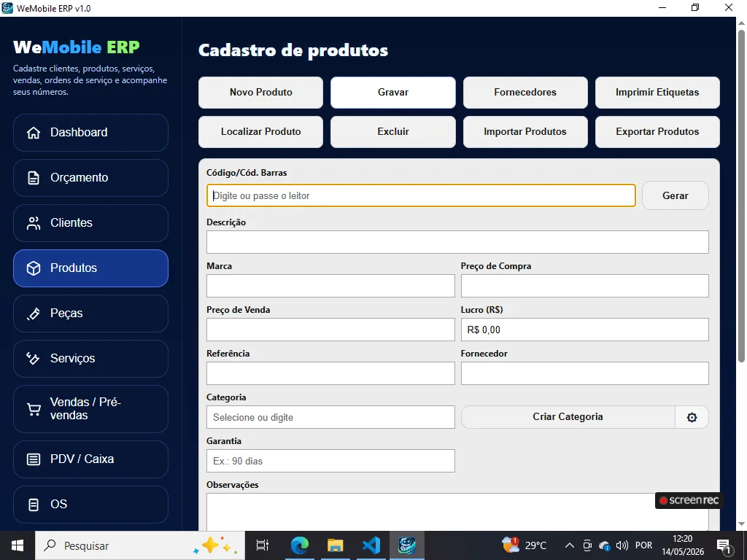This screenshot has width=747, height=560.
Task: Open PDV / Caixa in the sidebar
Action: click(90, 459)
